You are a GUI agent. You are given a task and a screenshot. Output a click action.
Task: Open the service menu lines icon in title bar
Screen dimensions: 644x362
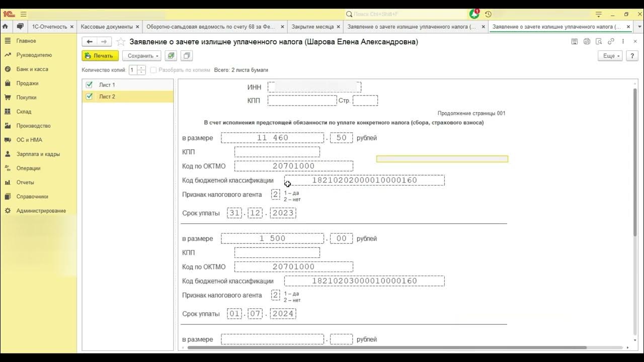point(599,14)
